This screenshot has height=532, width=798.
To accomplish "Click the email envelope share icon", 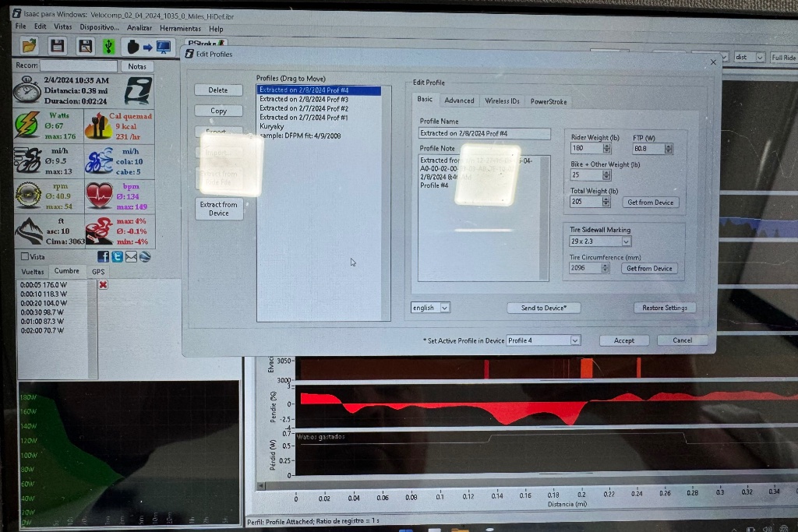I will 131,257.
